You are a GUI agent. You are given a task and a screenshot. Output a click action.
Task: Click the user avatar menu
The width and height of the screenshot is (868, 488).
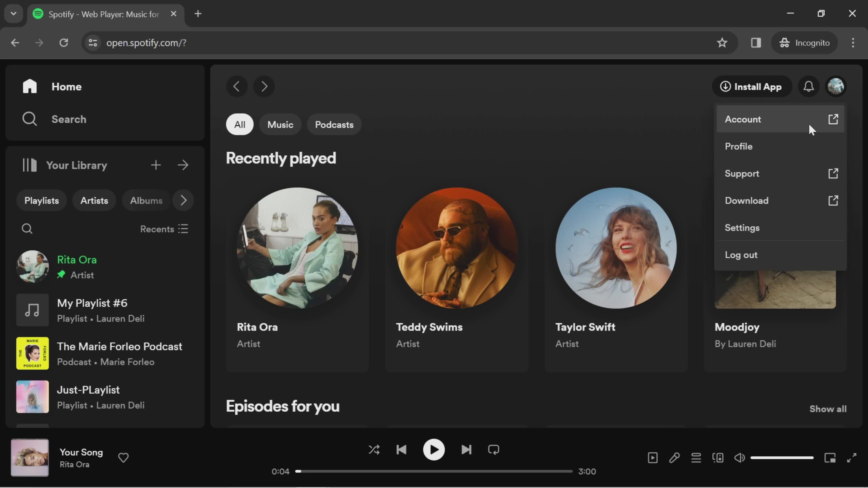click(836, 87)
